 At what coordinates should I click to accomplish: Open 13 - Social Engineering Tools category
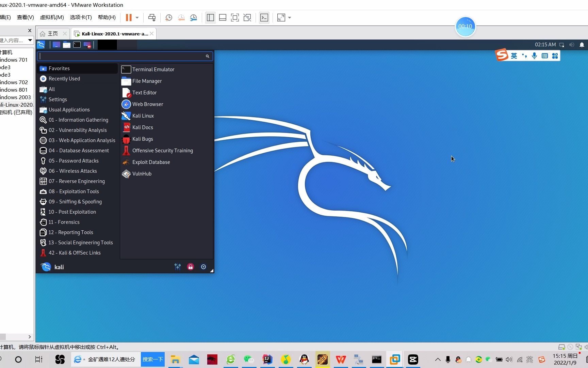(x=77, y=243)
